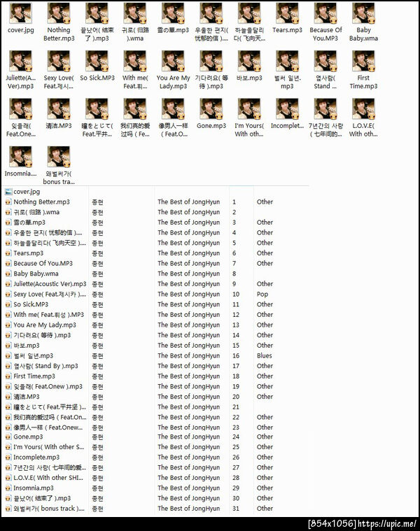Select Juliette(Acoustic Ver).mp3 in the list
This screenshot has width=420, height=531.
click(x=50, y=284)
